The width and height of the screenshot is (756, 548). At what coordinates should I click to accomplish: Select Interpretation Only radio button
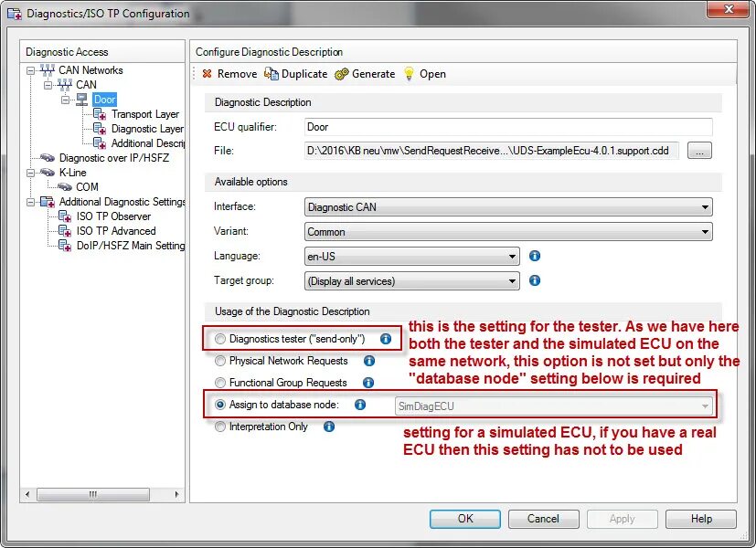(220, 427)
